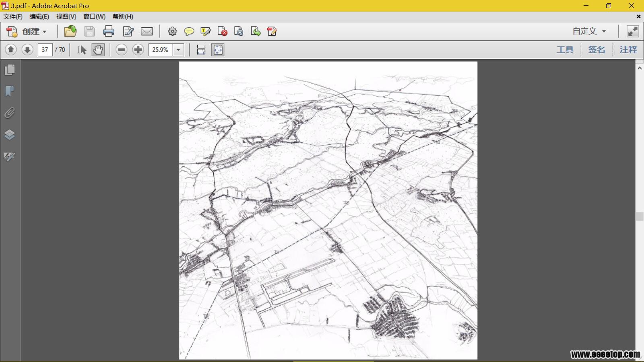Open the 窗口(W) menu

pos(94,16)
